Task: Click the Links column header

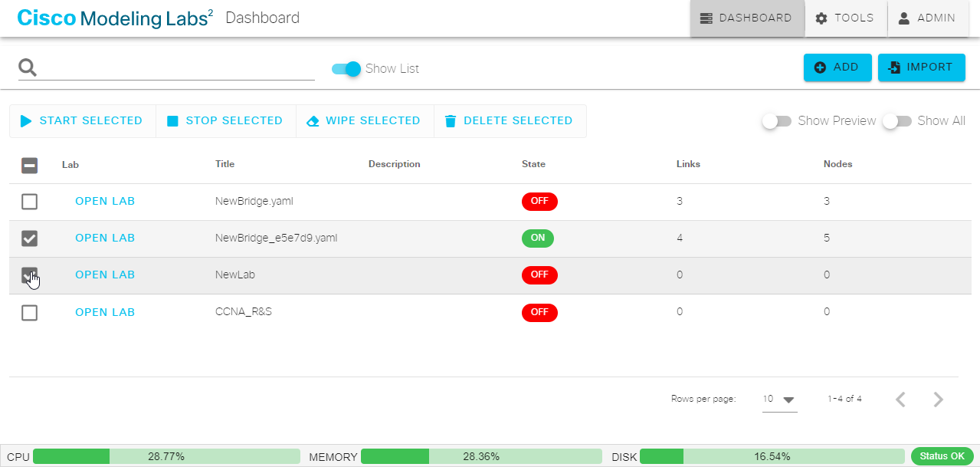Action: tap(688, 164)
